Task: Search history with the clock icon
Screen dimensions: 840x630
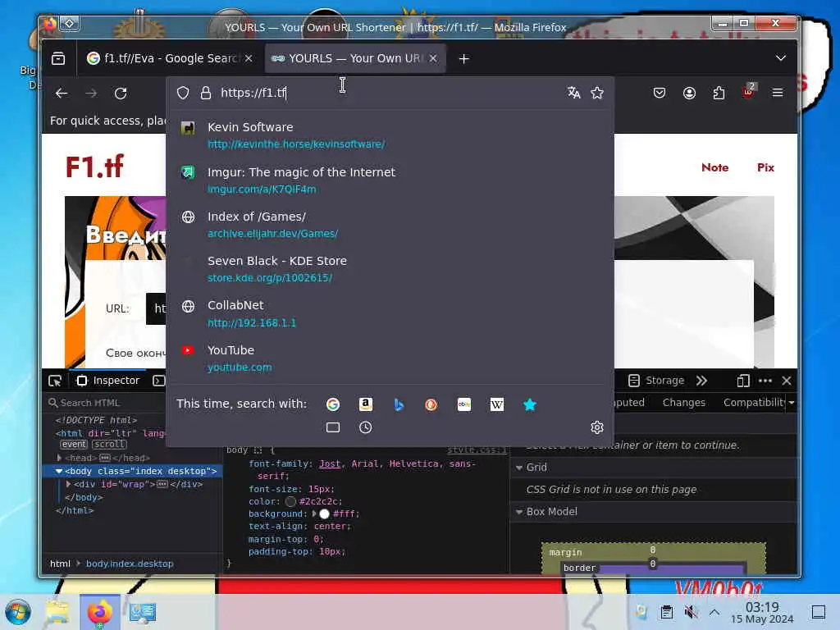Action: click(365, 427)
